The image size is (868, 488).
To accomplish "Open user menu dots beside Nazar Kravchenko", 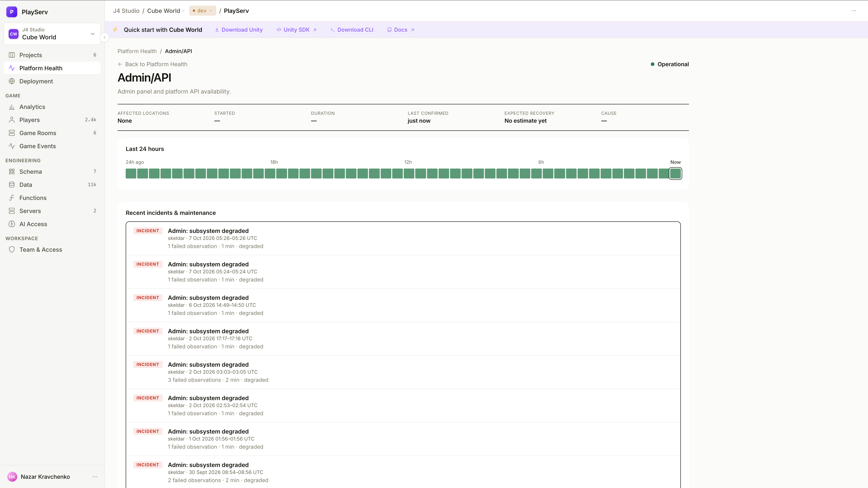I will tap(95, 476).
